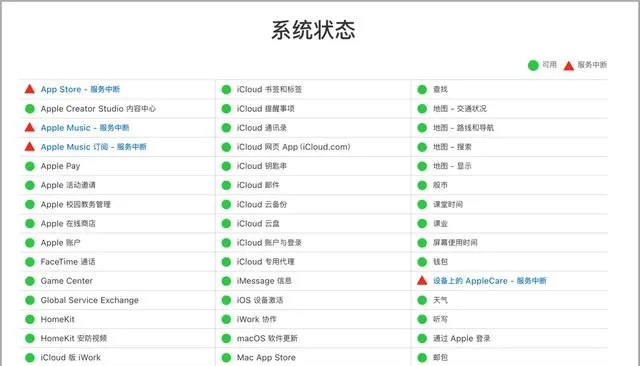Click the green dot beside iOS 设备激活
Viewport: 640px width, 366px height.
point(226,300)
